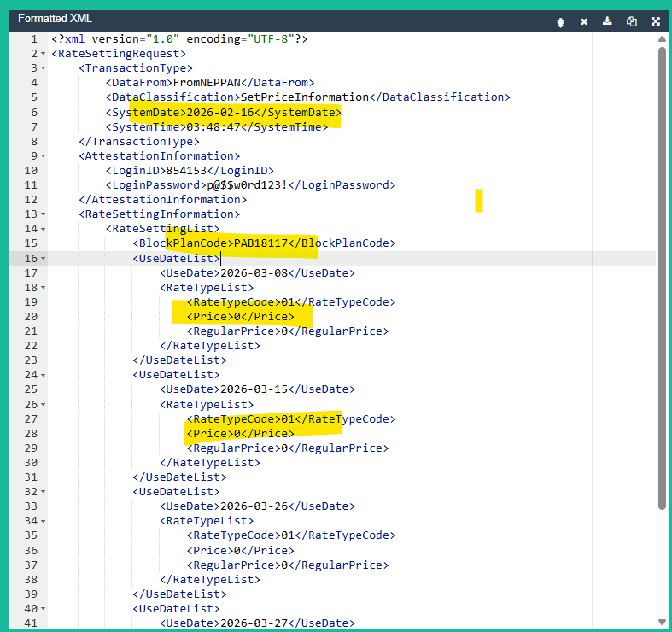
Task: Fold the RateTypeList arrow on line 34
Action: [43, 521]
